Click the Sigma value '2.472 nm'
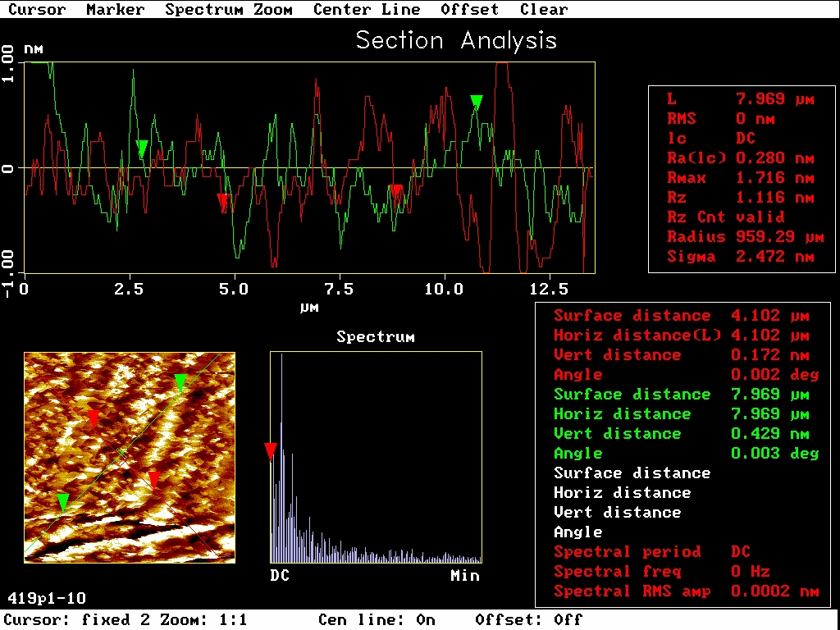This screenshot has height=630, width=840. [x=774, y=257]
